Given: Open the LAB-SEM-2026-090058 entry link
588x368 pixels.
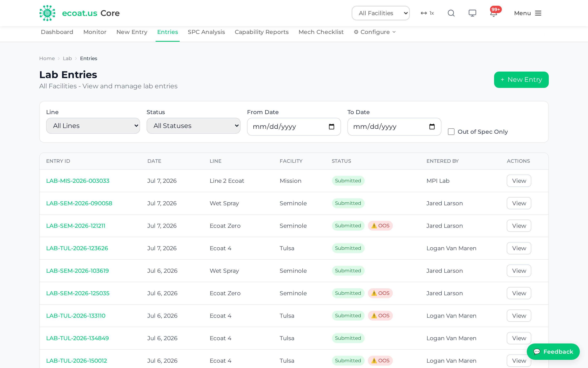Looking at the screenshot, I should tap(79, 203).
